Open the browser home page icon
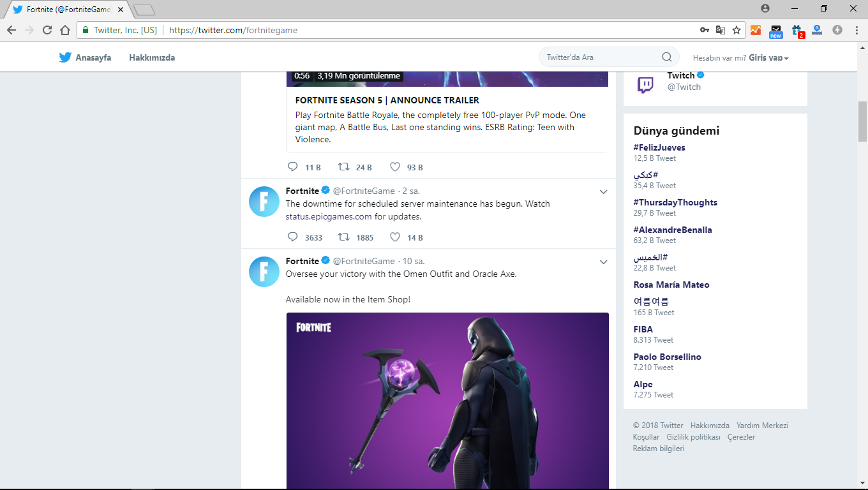This screenshot has width=868, height=490. pos(65,30)
